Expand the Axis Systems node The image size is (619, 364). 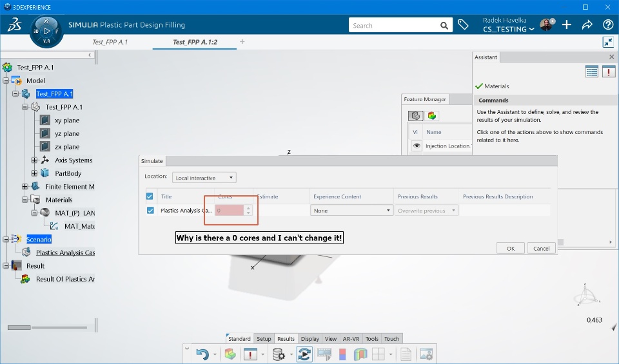34,160
